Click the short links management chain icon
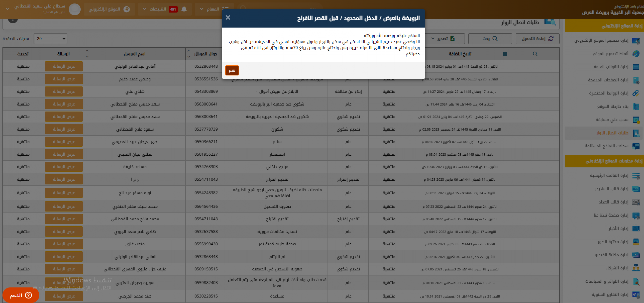The image size is (644, 303). (x=636, y=93)
